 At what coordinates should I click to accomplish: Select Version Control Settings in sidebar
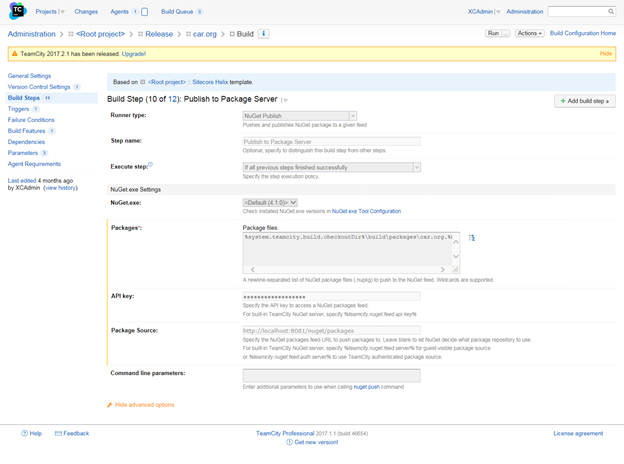pyautogui.click(x=39, y=87)
